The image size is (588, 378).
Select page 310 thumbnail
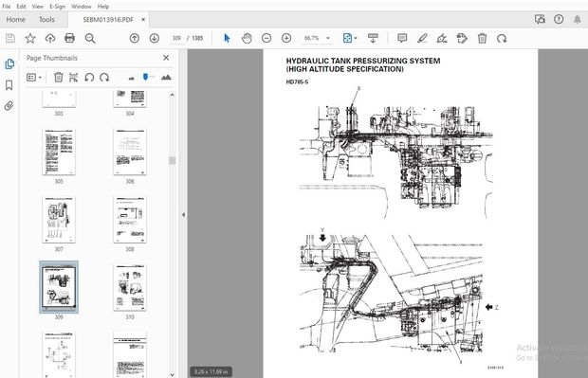tap(130, 287)
